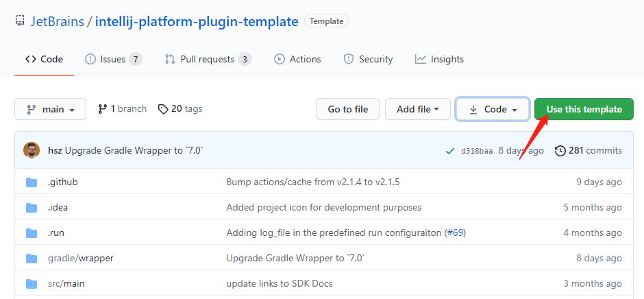Screen dimensions: 644x299
Task: Click the 4 months ago timestamp
Action: coord(593,232)
